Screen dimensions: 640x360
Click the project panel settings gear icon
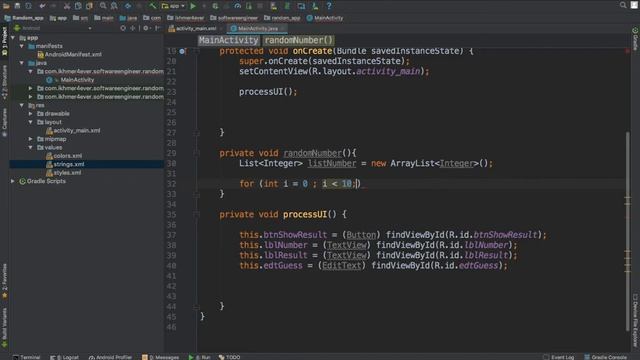click(x=146, y=28)
